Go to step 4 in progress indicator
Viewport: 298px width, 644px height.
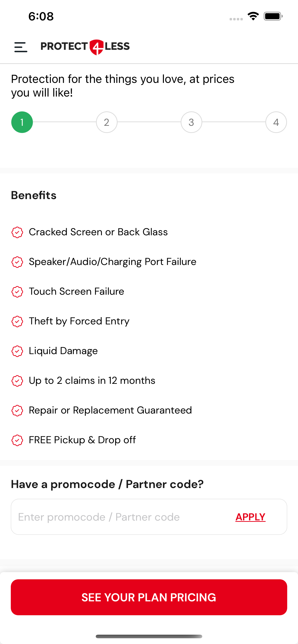coord(276,122)
